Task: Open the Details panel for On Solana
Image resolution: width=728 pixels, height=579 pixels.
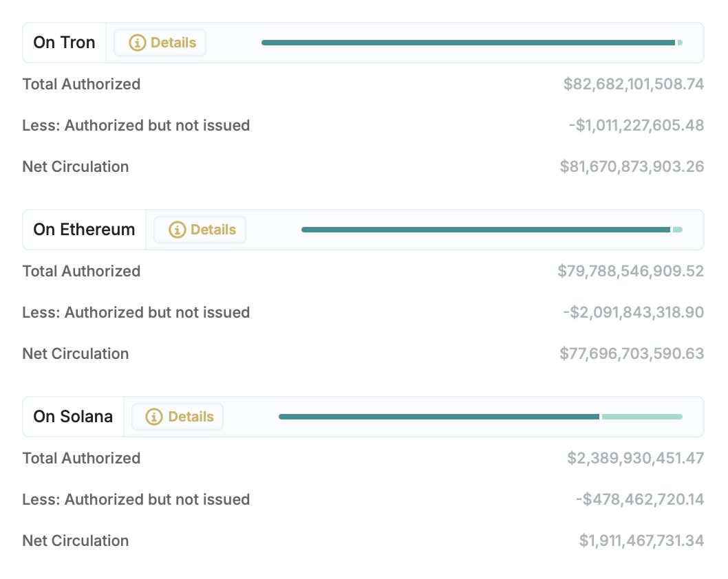Action: coord(178,417)
